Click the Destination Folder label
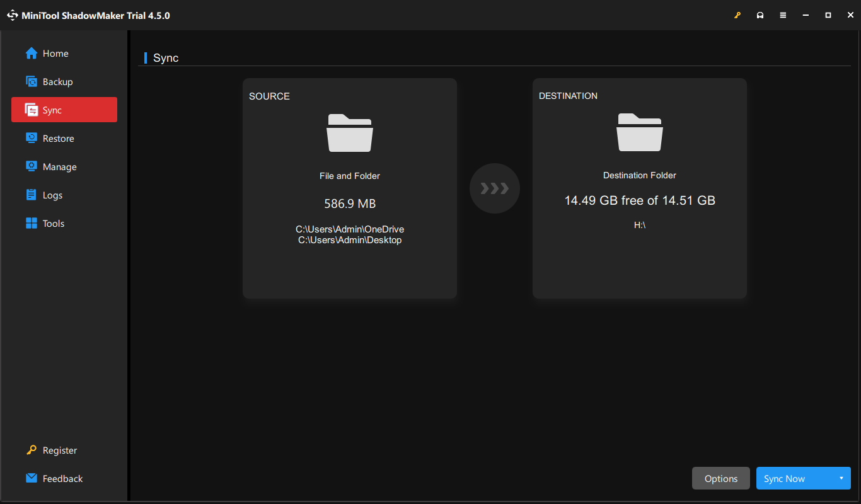The height and width of the screenshot is (504, 861). (640, 175)
